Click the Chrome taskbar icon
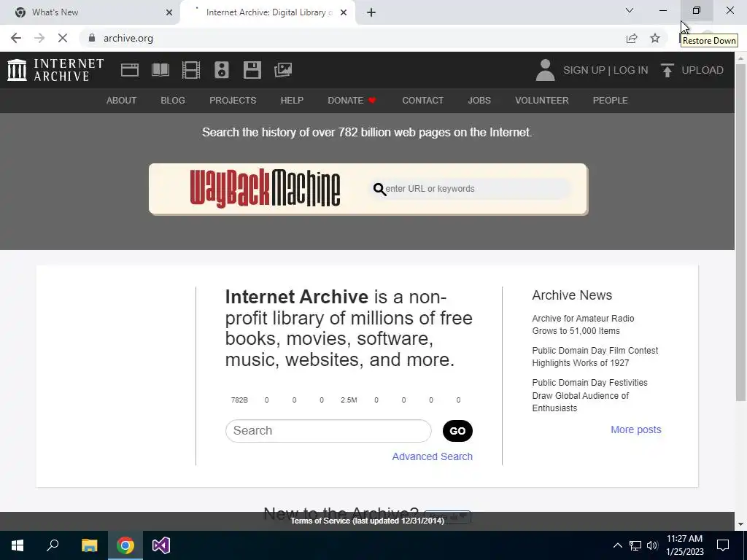The height and width of the screenshot is (560, 747). [125, 545]
